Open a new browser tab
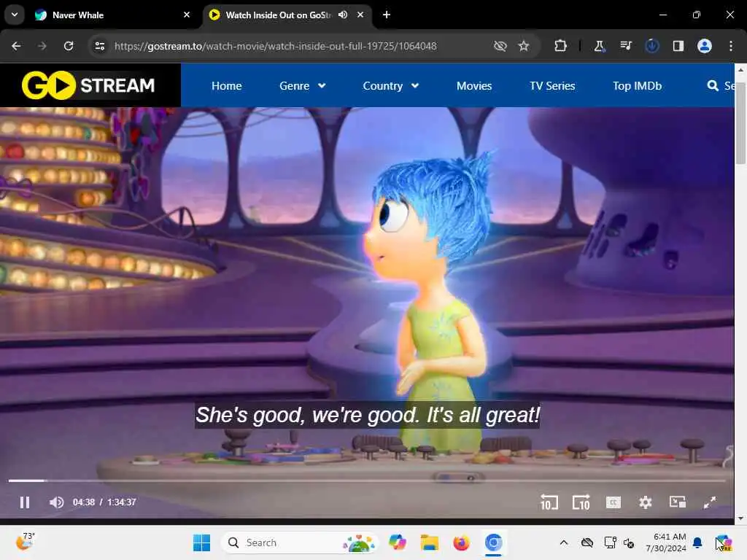 point(387,15)
